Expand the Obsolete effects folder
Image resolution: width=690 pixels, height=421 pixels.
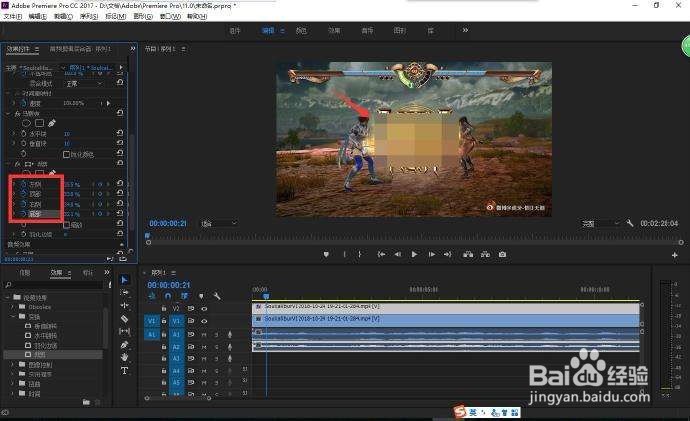[x=13, y=307]
